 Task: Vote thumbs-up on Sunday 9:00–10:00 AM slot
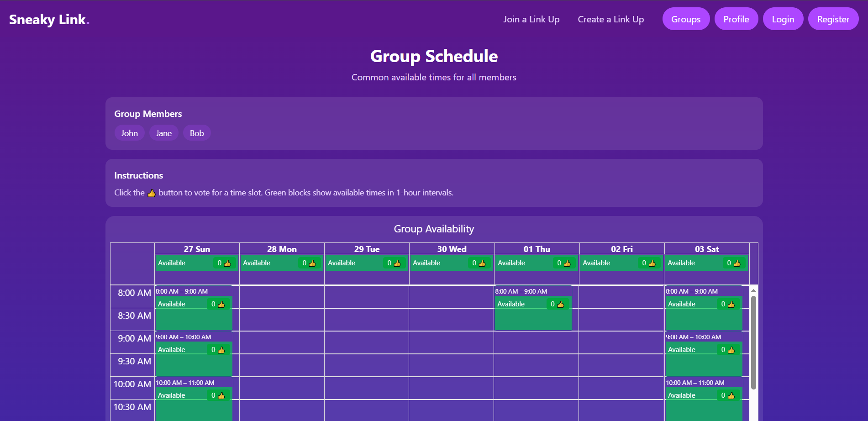point(218,350)
